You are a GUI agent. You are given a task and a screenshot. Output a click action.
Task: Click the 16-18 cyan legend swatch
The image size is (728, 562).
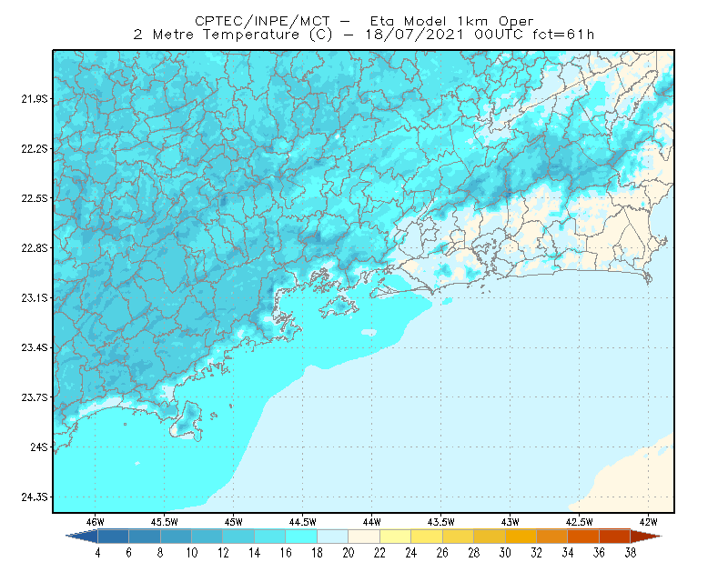301,536
